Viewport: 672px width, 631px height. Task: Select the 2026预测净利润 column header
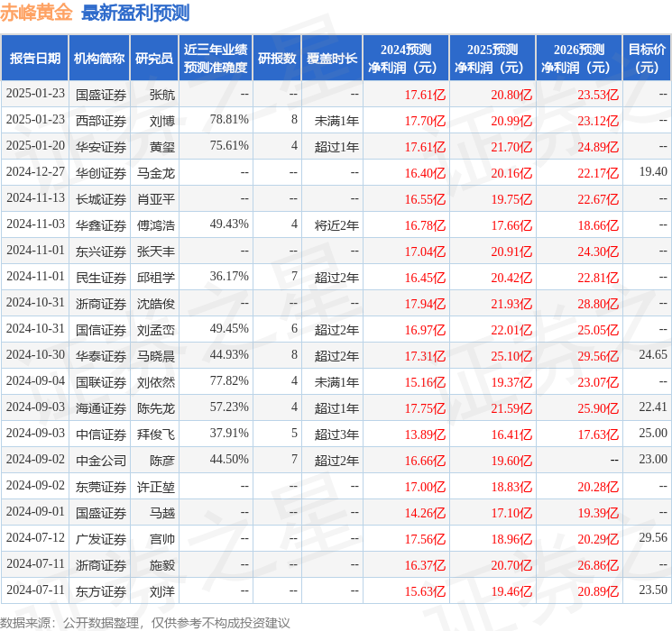(579, 59)
